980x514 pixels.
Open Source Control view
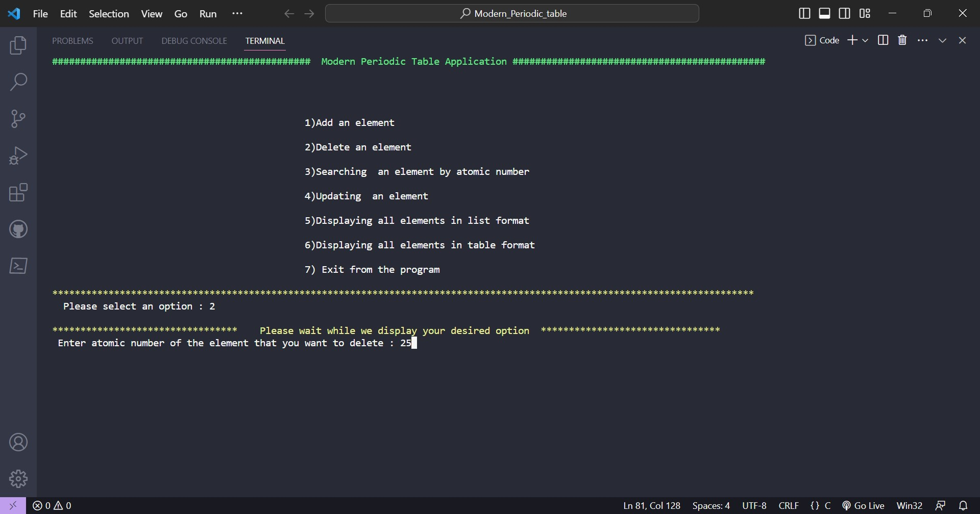tap(18, 118)
